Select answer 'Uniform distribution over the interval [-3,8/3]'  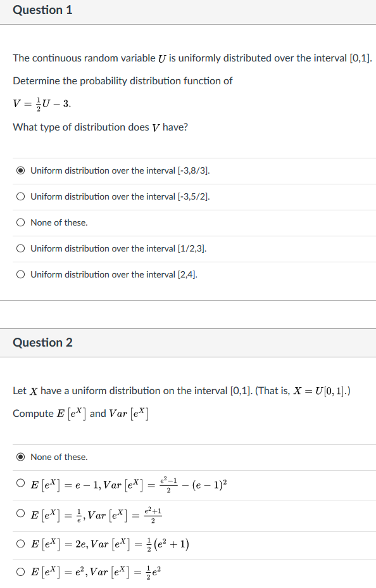click(x=21, y=170)
